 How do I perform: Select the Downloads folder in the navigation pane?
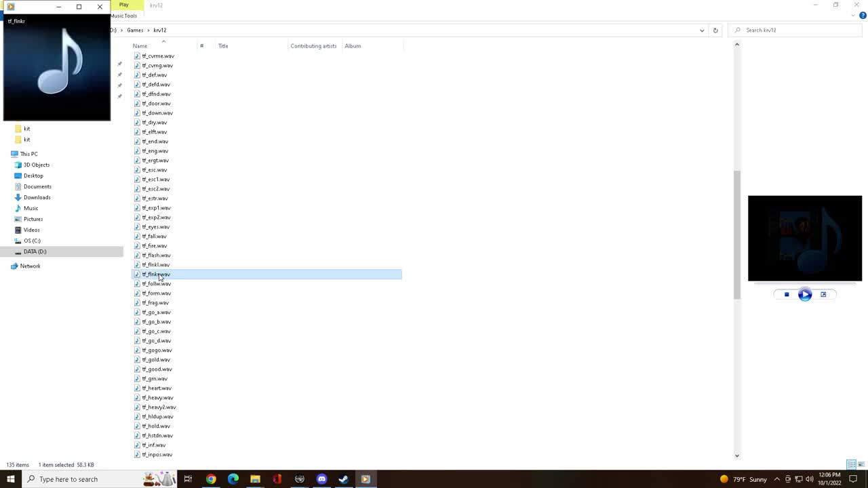[x=37, y=197]
